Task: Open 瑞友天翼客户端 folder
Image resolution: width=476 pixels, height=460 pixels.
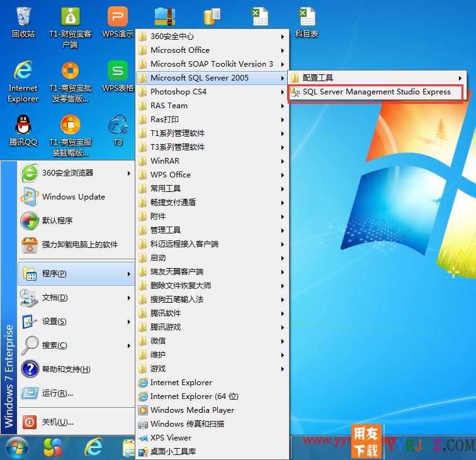Action: (x=212, y=272)
